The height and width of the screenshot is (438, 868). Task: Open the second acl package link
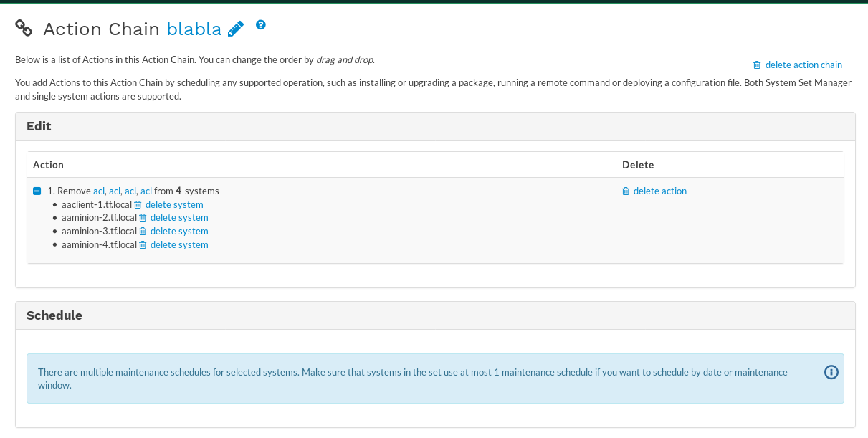(115, 191)
